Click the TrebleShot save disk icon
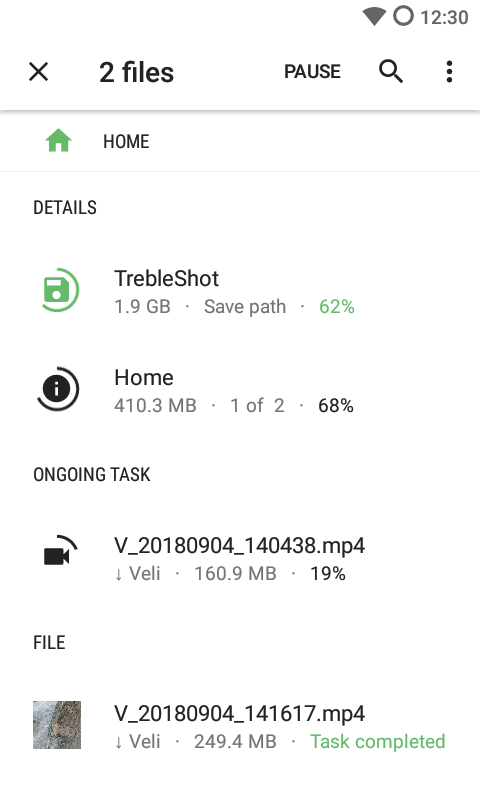Image resolution: width=480 pixels, height=800 pixels. coord(59,290)
